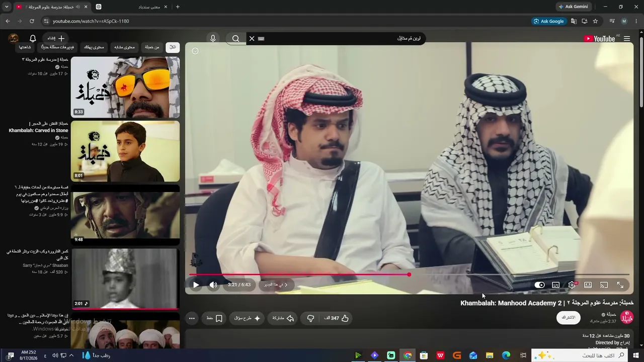Open player settings gear icon

pyautogui.click(x=572, y=285)
